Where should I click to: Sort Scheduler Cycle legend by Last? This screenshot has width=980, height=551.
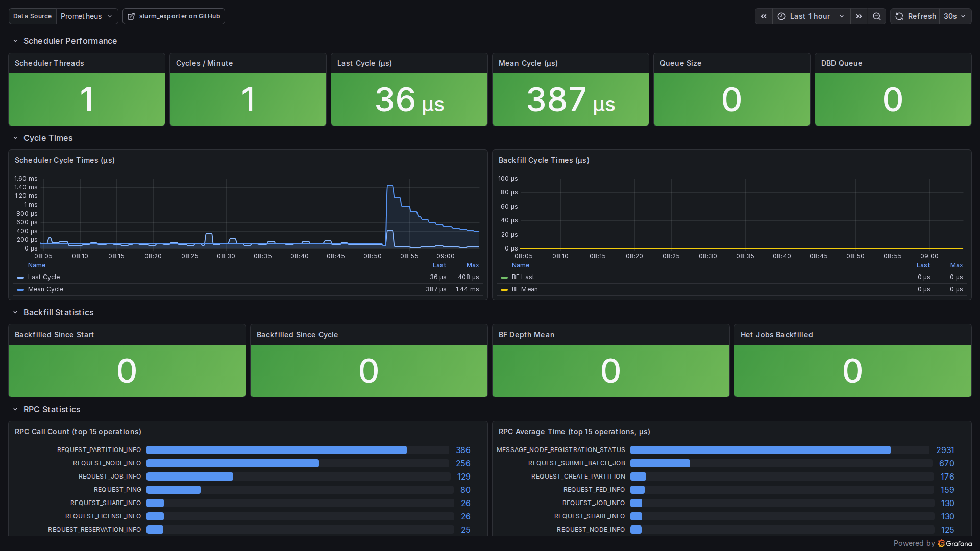[439, 265]
